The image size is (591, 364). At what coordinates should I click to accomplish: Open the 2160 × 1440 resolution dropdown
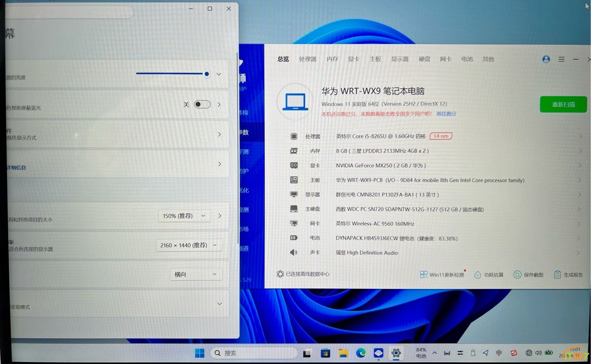pos(189,245)
